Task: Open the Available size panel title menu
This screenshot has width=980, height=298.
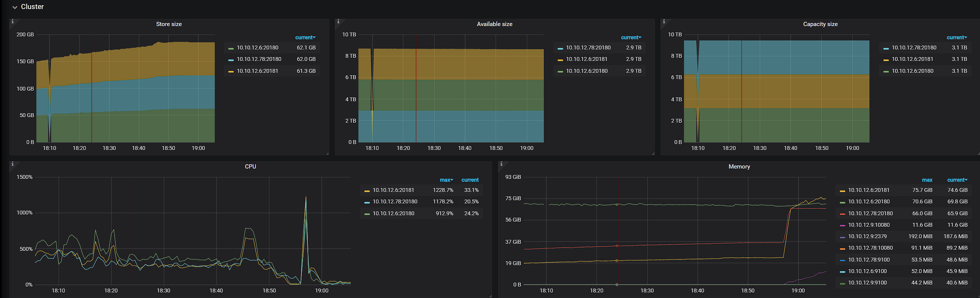Action: (x=494, y=24)
